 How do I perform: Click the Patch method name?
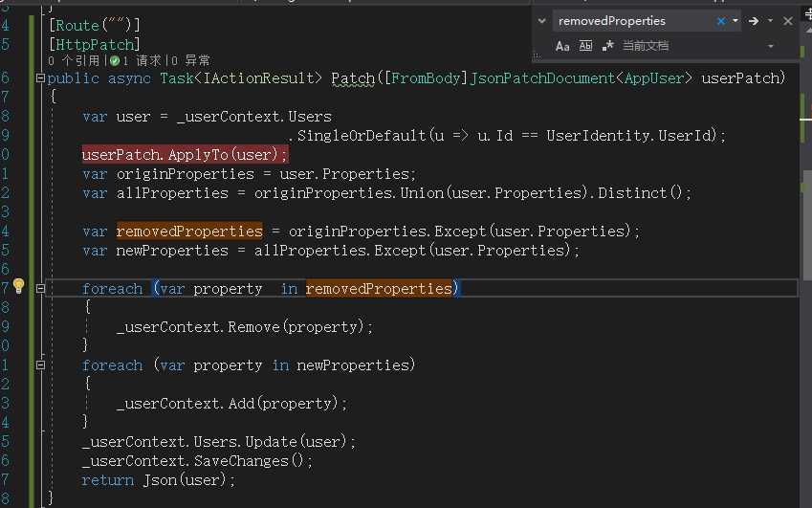353,78
